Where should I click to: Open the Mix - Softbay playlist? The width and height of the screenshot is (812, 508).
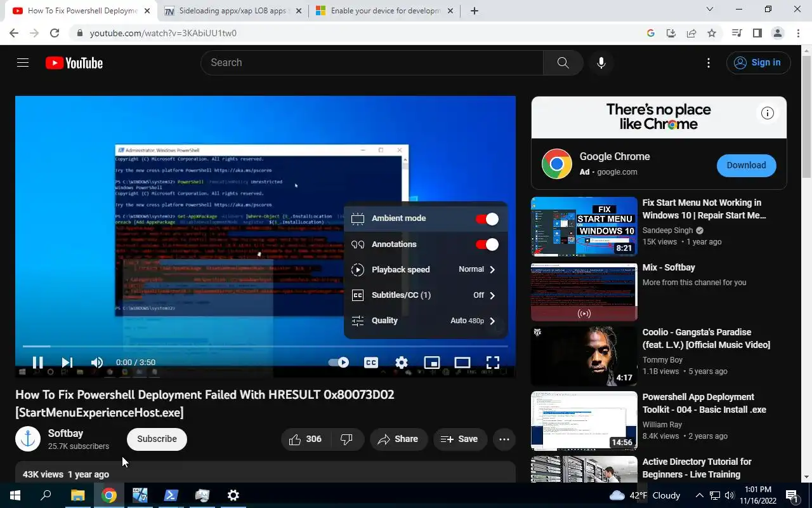pyautogui.click(x=584, y=291)
